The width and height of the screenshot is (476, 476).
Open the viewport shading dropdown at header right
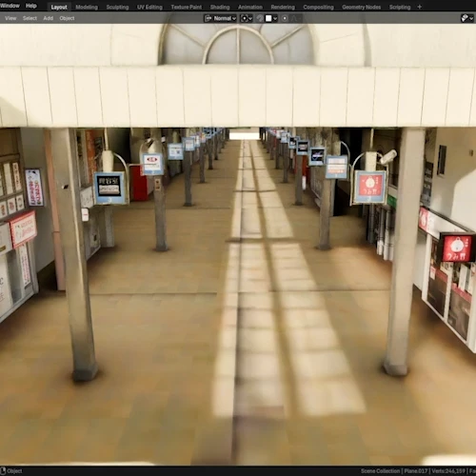[467, 18]
